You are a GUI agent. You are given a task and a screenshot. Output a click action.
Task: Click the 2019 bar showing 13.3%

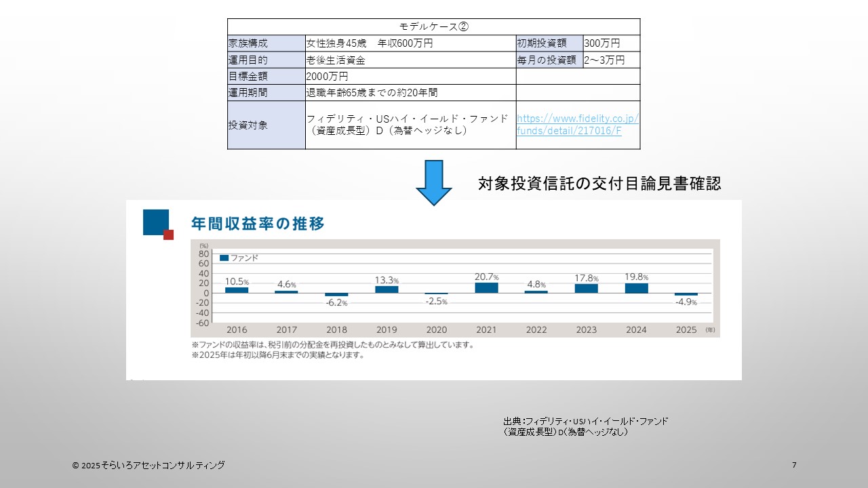pos(387,289)
